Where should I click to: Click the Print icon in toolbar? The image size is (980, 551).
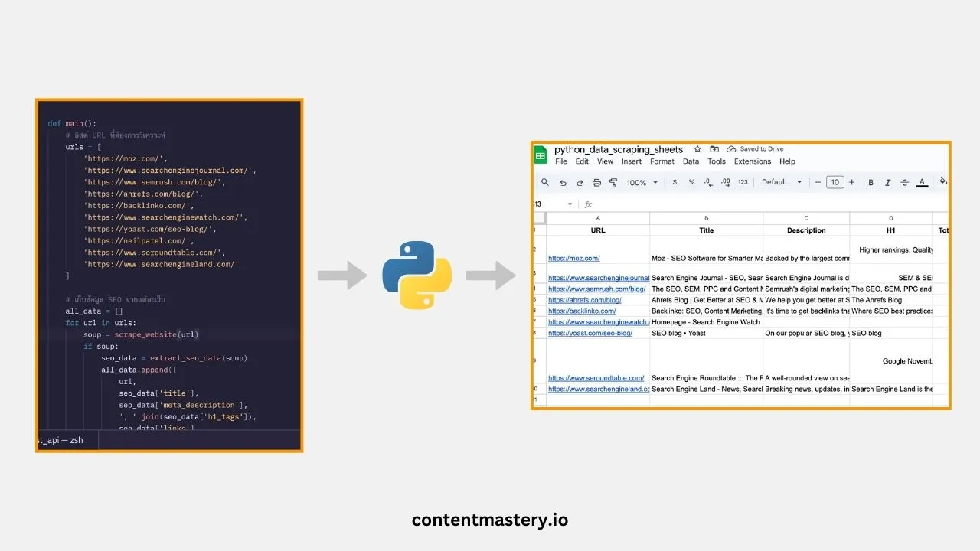(596, 182)
